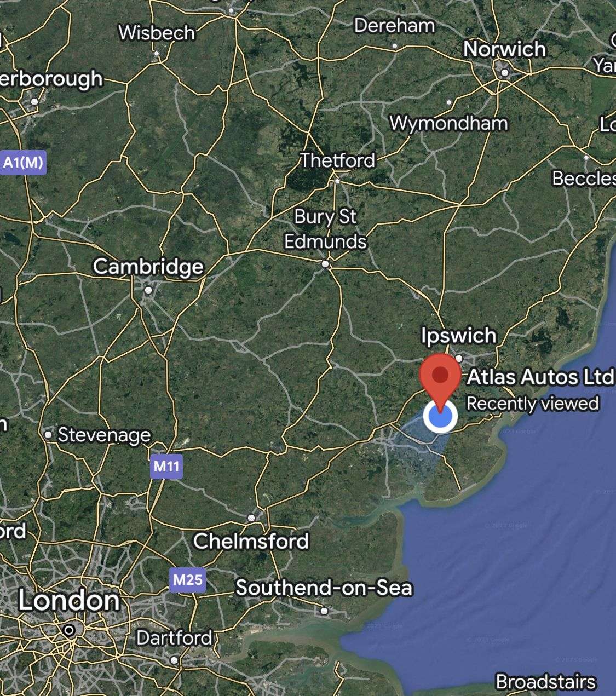Viewport: 616px width, 696px height.
Task: Select the M25 motorway shield
Action: [x=187, y=580]
